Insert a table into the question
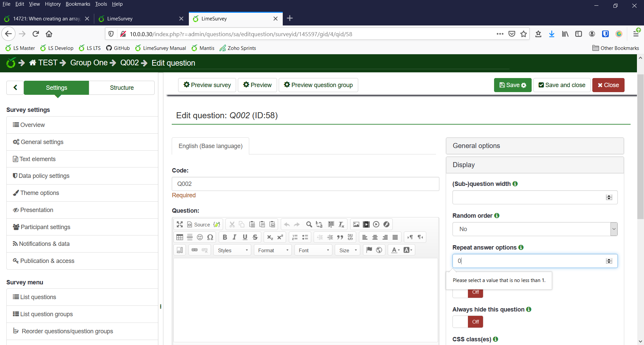Viewport: 644px width, 345px height. click(180, 237)
